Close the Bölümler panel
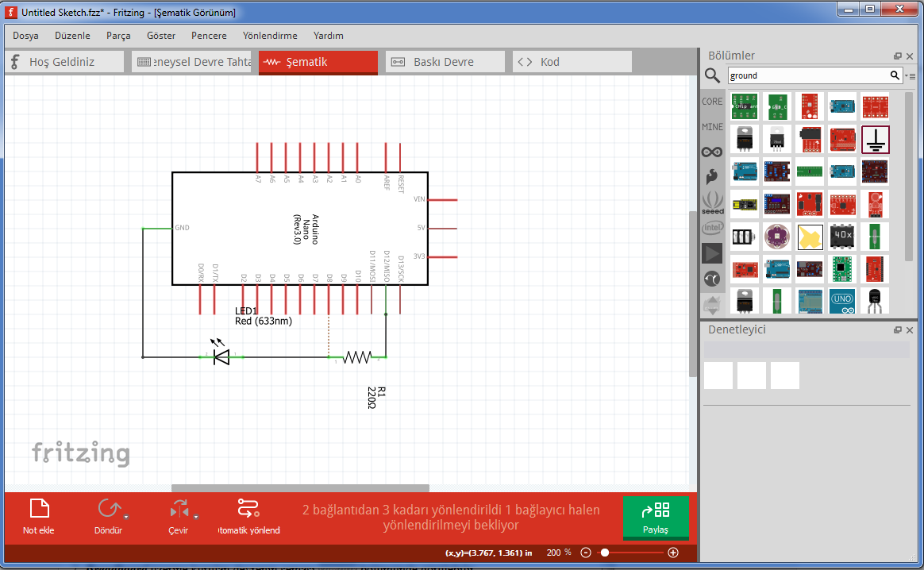The width and height of the screenshot is (924, 570). [x=910, y=56]
